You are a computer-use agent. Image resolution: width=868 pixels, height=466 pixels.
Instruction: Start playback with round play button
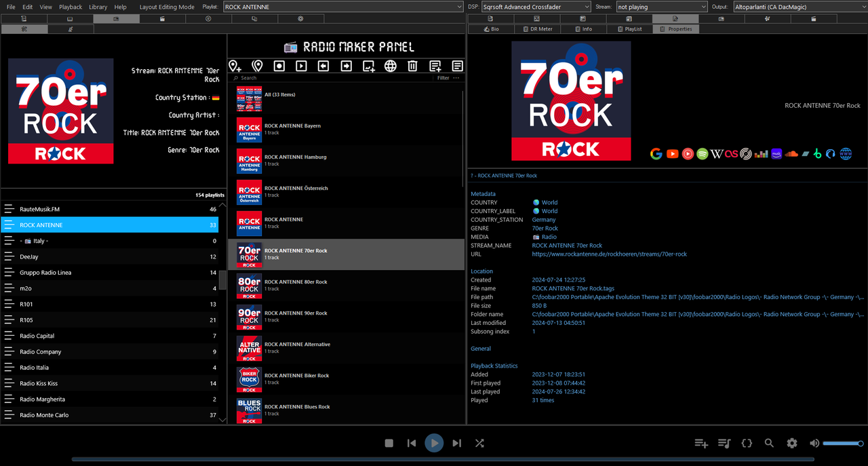(434, 443)
